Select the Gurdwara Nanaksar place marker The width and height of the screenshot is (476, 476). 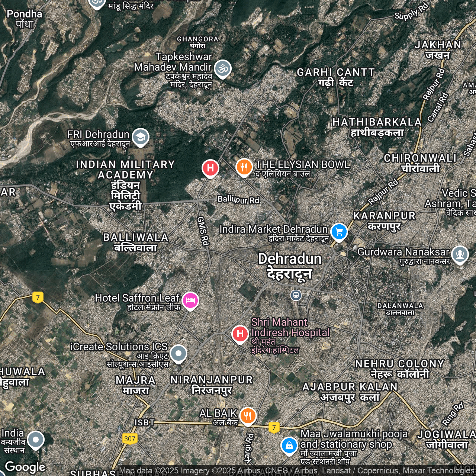click(x=460, y=254)
